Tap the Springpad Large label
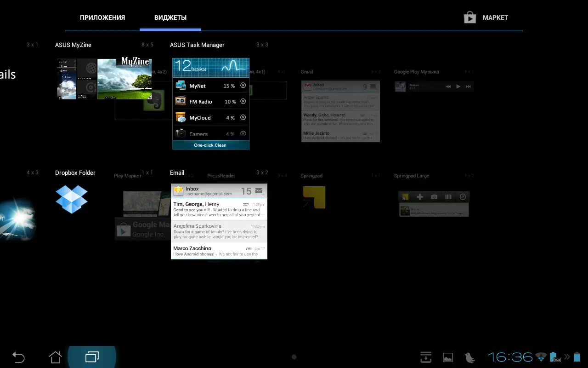This screenshot has height=368, width=588. [412, 176]
